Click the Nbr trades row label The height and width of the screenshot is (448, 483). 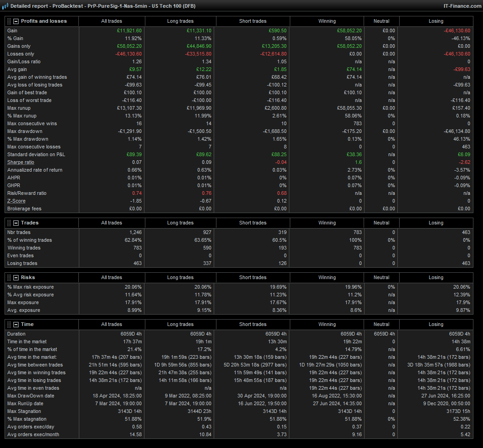tap(19, 233)
